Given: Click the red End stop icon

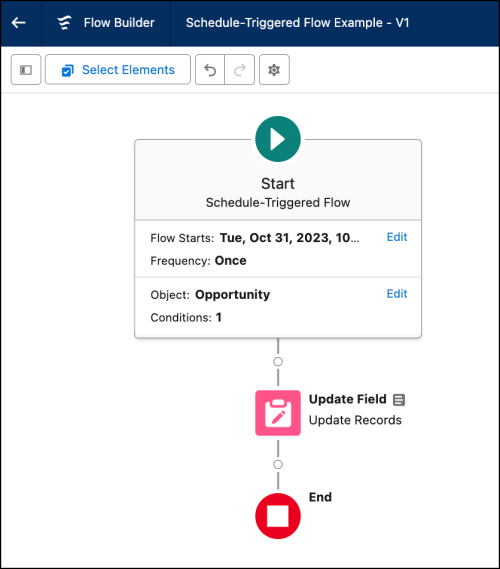Looking at the screenshot, I should tap(278, 516).
